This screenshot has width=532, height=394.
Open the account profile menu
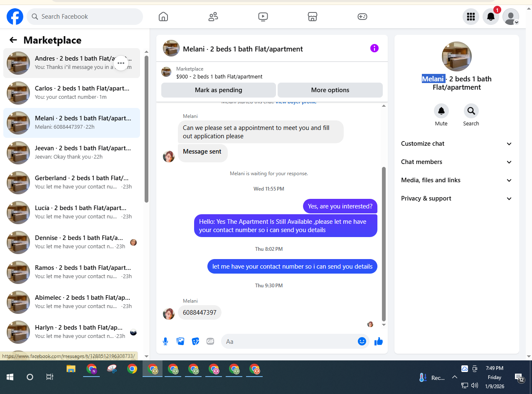[511, 17]
